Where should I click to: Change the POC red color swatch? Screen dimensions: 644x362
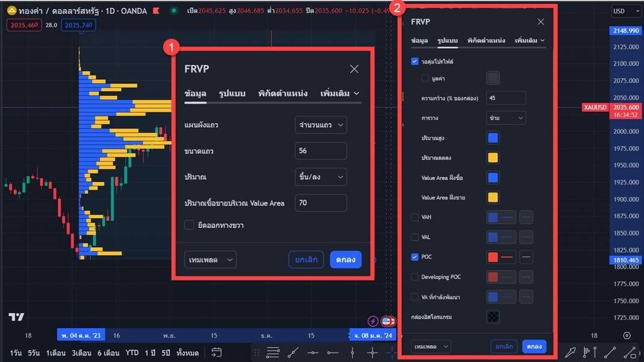pyautogui.click(x=493, y=257)
